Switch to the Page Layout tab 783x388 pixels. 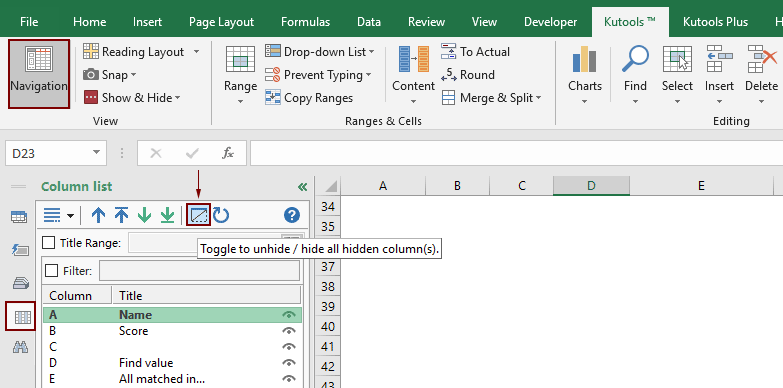(221, 22)
